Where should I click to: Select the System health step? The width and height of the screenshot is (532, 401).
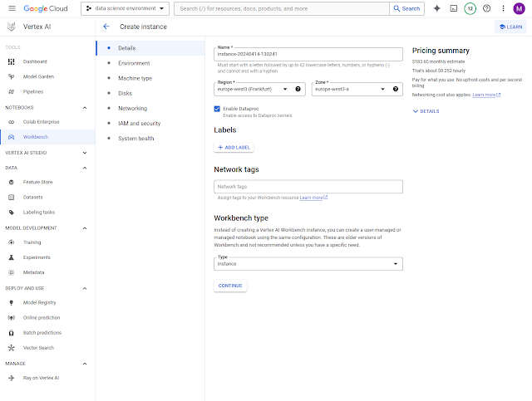tap(150, 139)
